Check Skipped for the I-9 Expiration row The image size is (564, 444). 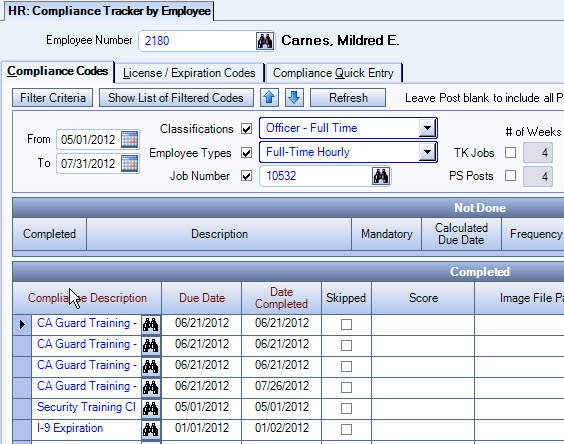346,429
